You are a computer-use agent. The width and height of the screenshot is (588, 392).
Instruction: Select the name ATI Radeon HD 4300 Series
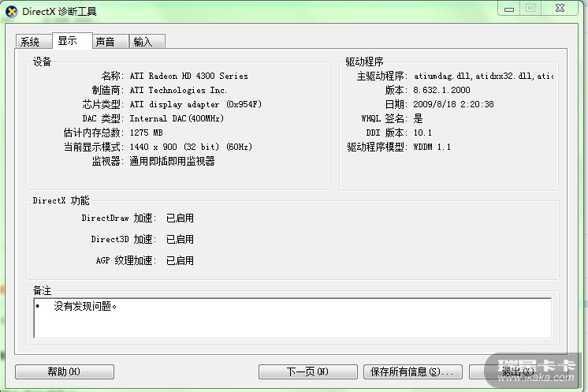click(x=189, y=77)
